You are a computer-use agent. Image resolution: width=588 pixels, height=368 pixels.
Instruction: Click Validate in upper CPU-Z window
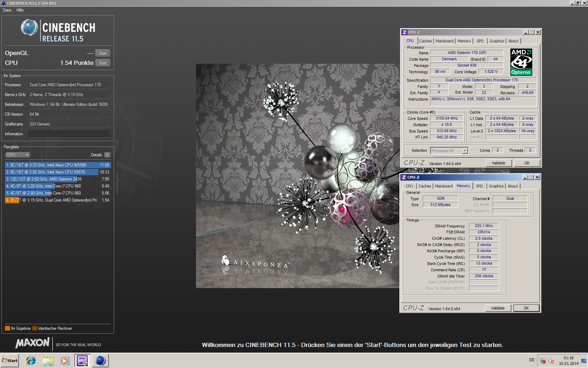498,163
